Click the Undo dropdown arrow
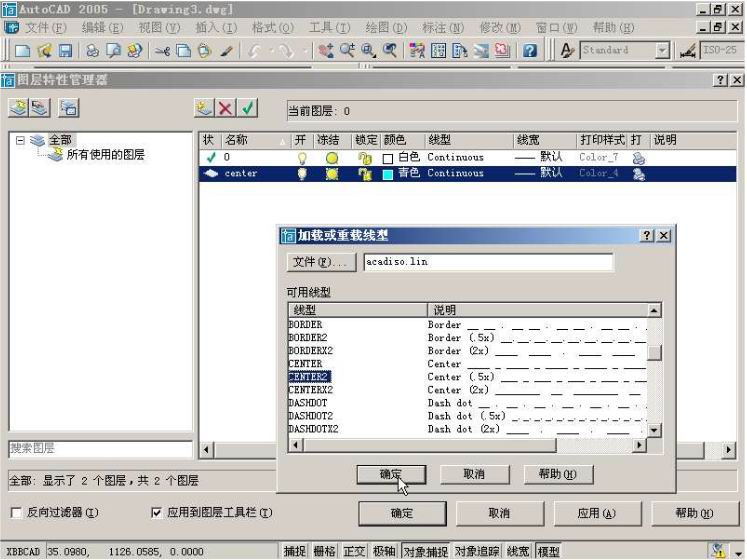The height and width of the screenshot is (560, 747). 271,50
